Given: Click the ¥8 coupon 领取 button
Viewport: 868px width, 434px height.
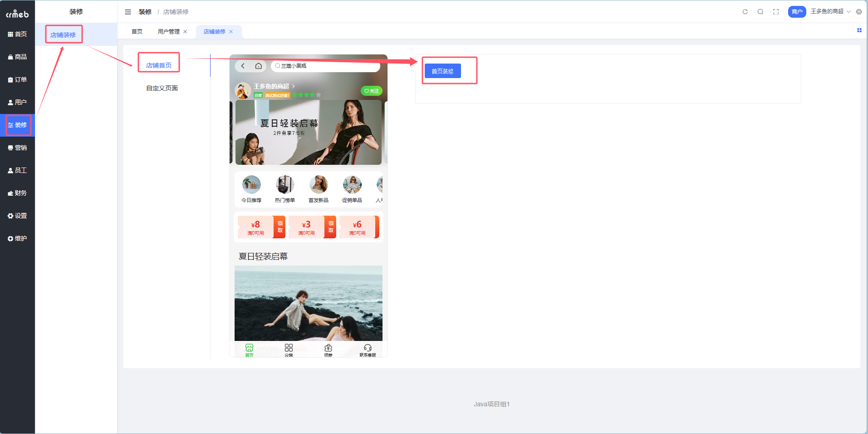Looking at the screenshot, I should coord(280,227).
